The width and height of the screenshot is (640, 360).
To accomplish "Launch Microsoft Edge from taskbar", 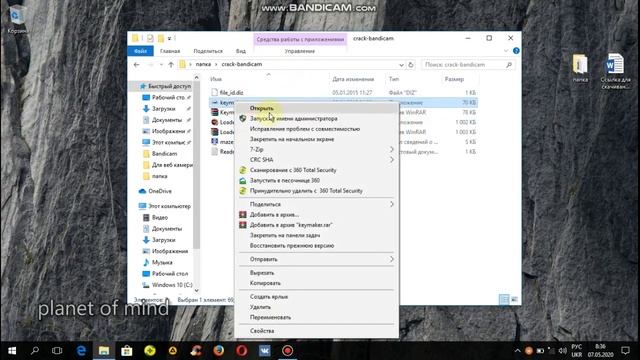I will pyautogui.click(x=81, y=351).
